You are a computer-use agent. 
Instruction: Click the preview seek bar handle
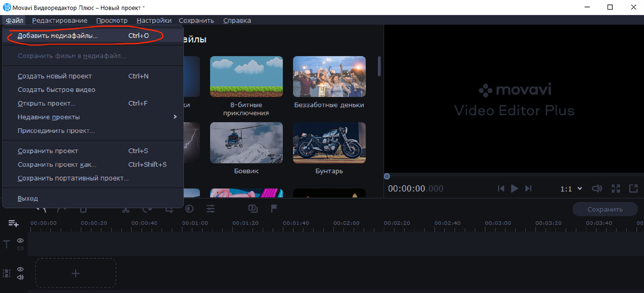(x=387, y=176)
